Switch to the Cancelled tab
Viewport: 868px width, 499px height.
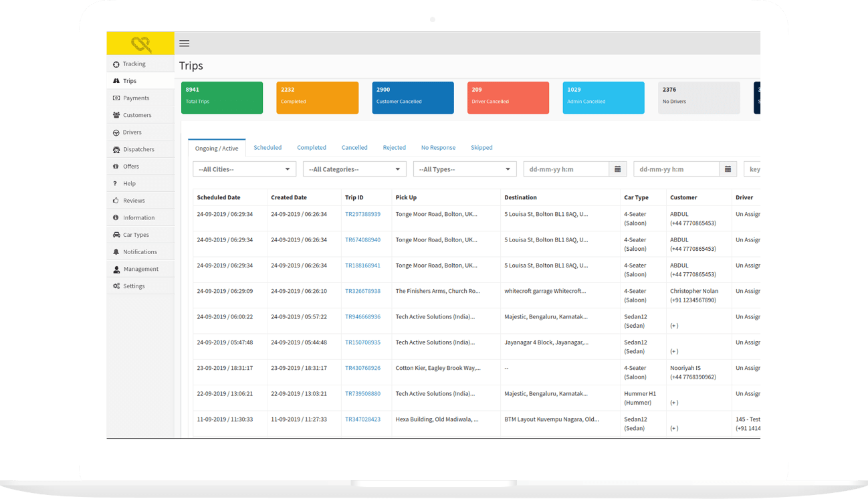tap(354, 148)
